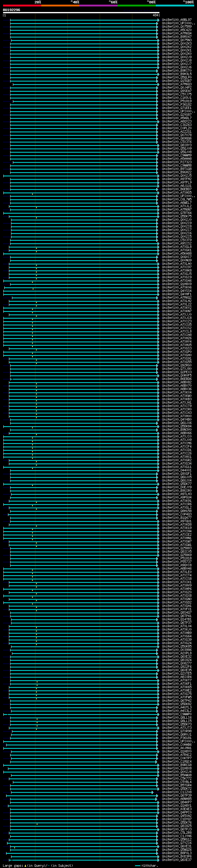197x868 pixels.
Task: Select label UniRef100_Q9ZRG0
Action: point(177,365)
